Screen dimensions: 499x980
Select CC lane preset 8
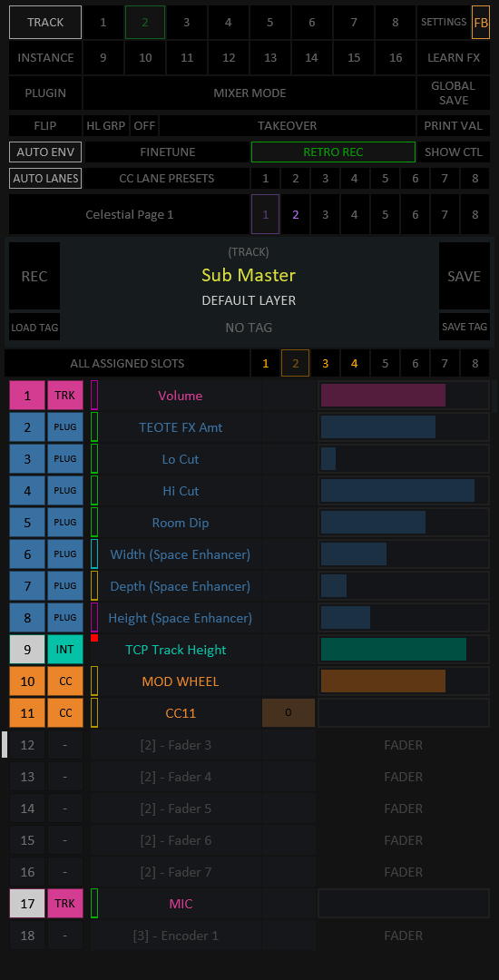475,178
